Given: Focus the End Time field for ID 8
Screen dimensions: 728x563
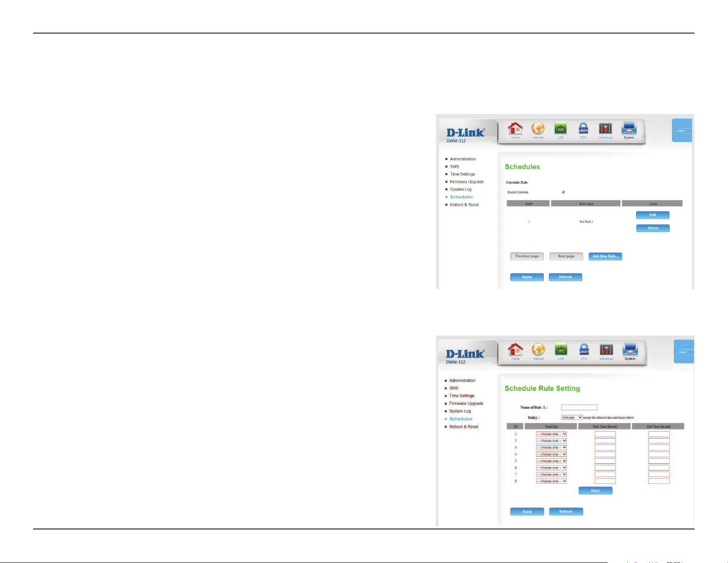Looking at the screenshot, I should 659,481.
